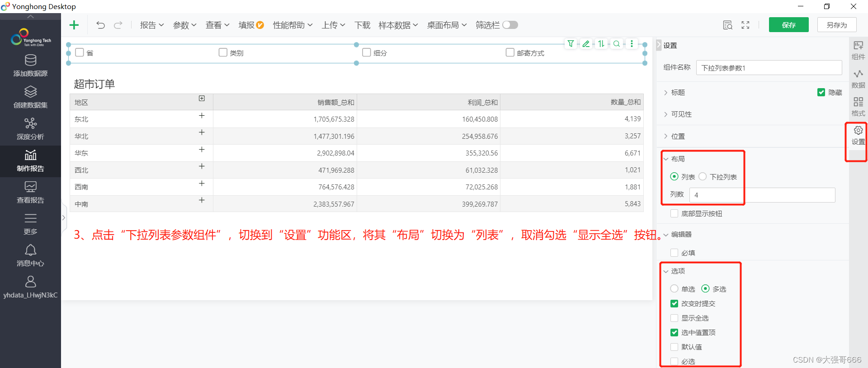Click the sort icon on parameter component

click(x=601, y=43)
